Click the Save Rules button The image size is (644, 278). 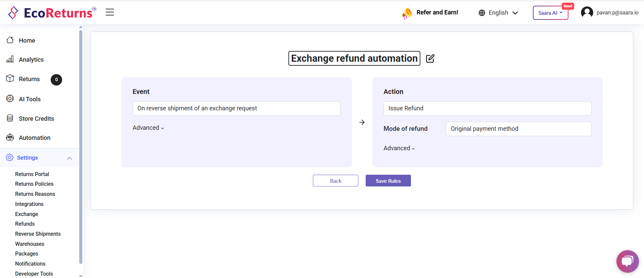pos(388,181)
